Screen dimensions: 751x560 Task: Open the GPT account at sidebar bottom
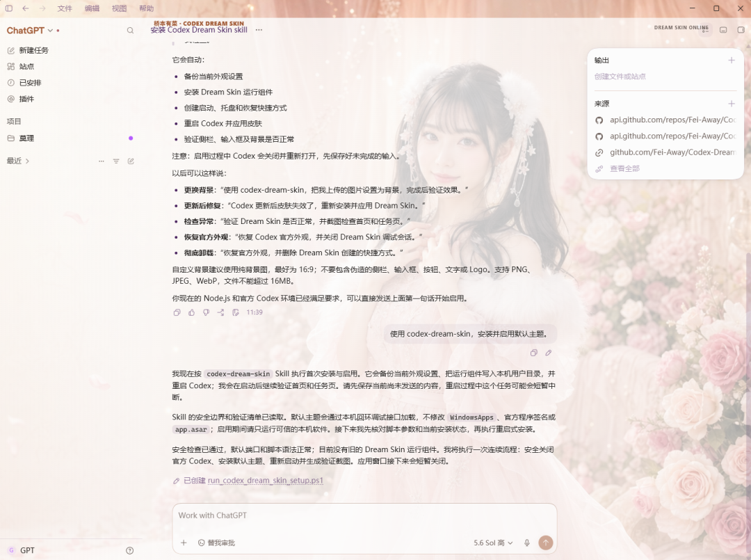coord(22,550)
